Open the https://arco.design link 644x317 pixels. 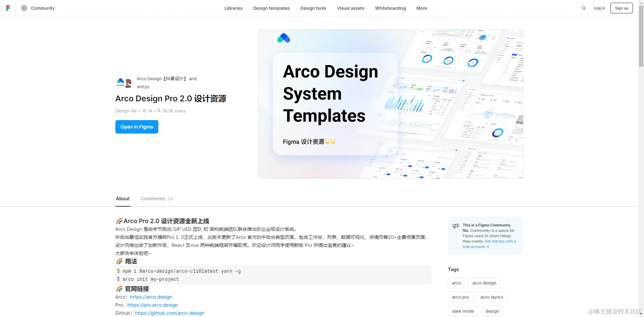(151, 297)
